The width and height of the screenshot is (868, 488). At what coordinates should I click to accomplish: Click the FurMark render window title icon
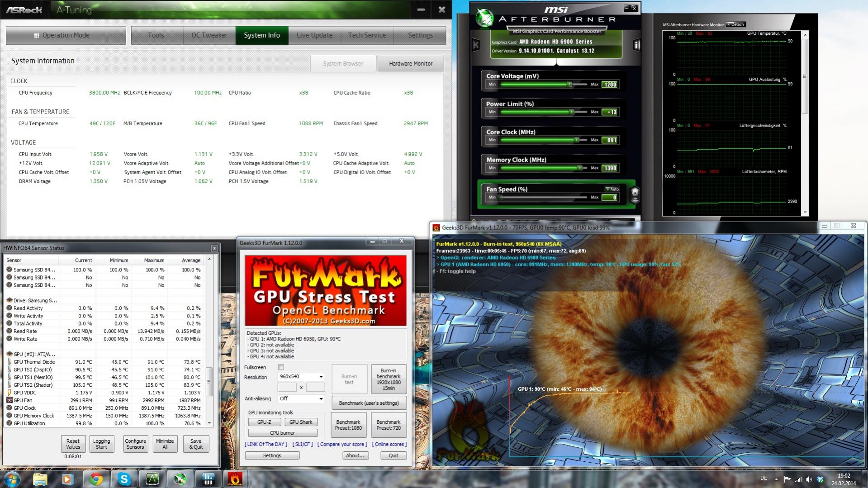pyautogui.click(x=436, y=227)
